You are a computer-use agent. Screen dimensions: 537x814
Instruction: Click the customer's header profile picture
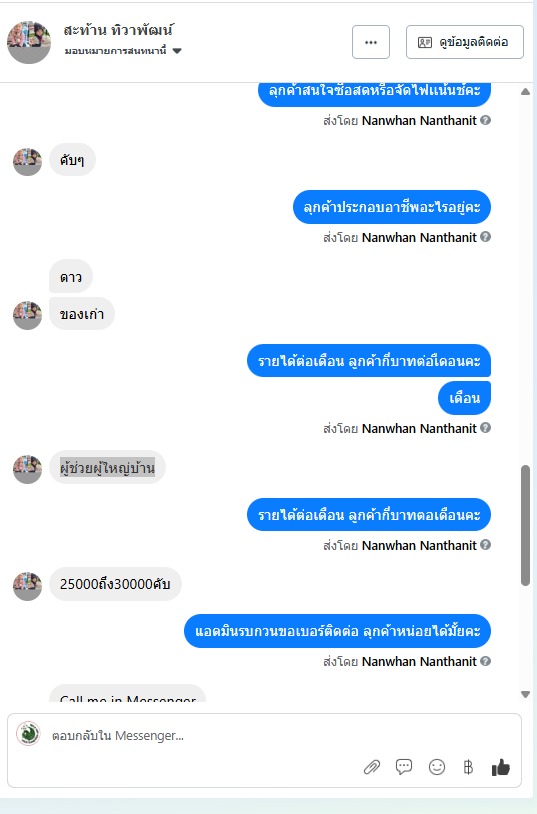[29, 42]
